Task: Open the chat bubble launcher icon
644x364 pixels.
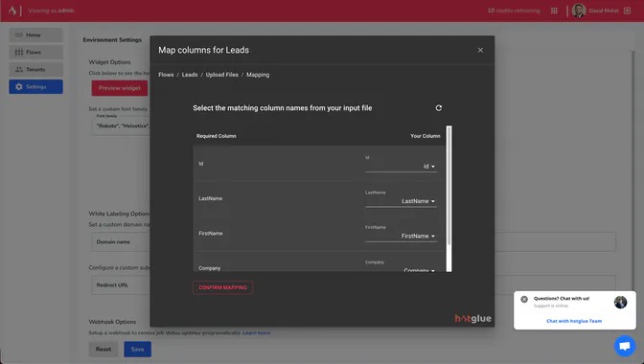Action: [625, 346]
